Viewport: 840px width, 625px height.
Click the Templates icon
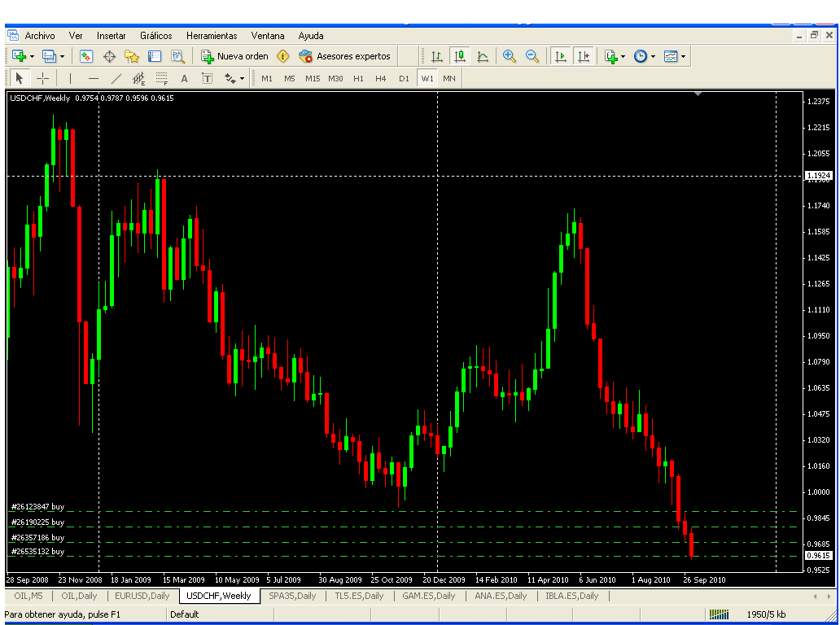point(670,56)
